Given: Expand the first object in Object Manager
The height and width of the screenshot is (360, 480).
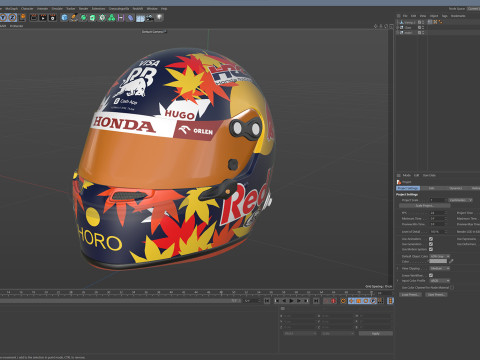Looking at the screenshot, I should (x=397, y=22).
